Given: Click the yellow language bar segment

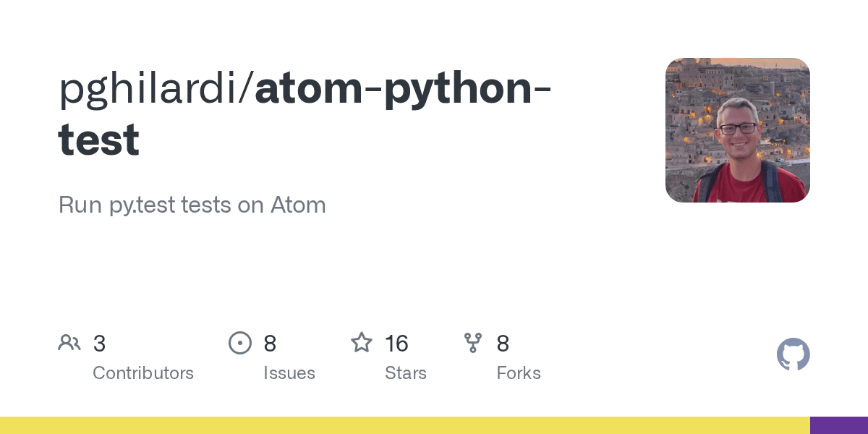Looking at the screenshot, I should (x=405, y=425).
